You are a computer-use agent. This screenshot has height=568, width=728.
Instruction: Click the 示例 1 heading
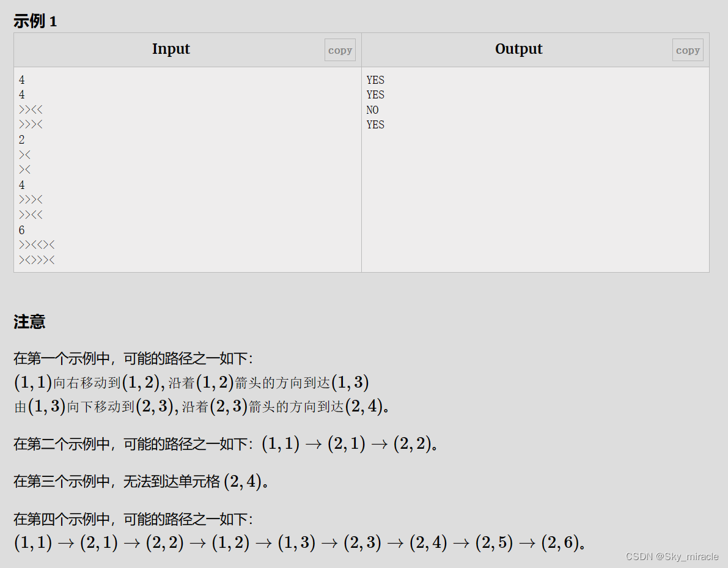click(x=35, y=21)
